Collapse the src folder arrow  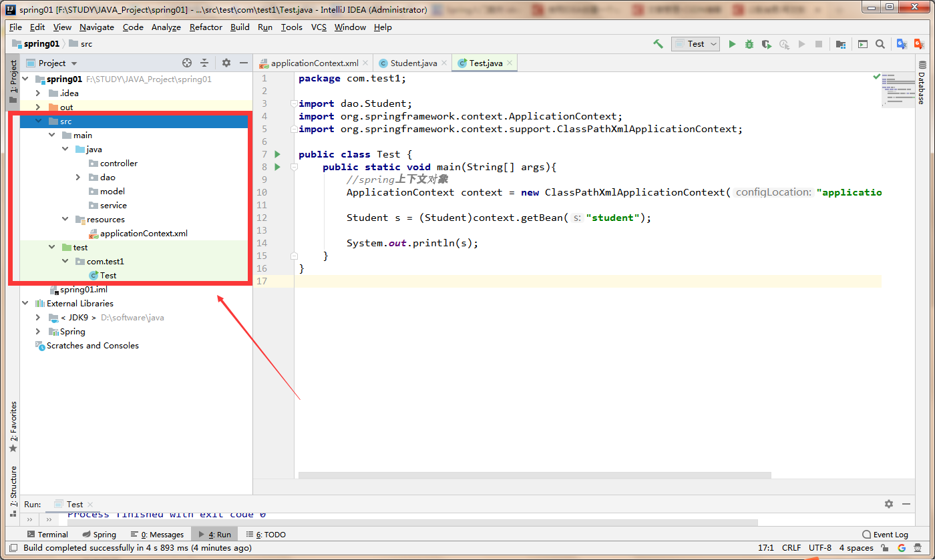[38, 121]
